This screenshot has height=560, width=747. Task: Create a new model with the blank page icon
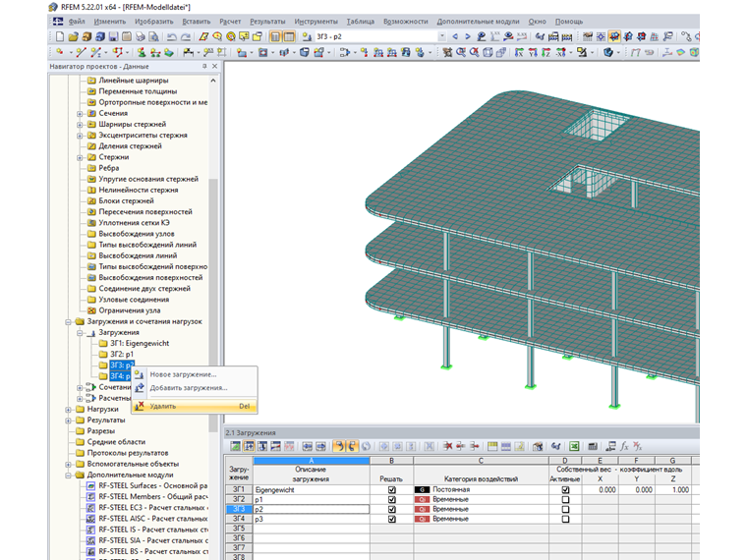(60, 36)
